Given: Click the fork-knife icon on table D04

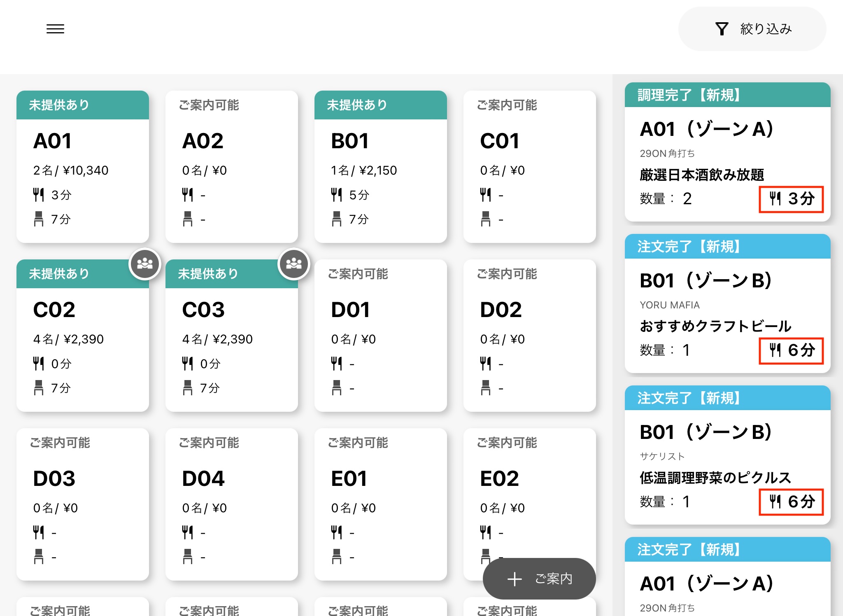Looking at the screenshot, I should click(187, 532).
